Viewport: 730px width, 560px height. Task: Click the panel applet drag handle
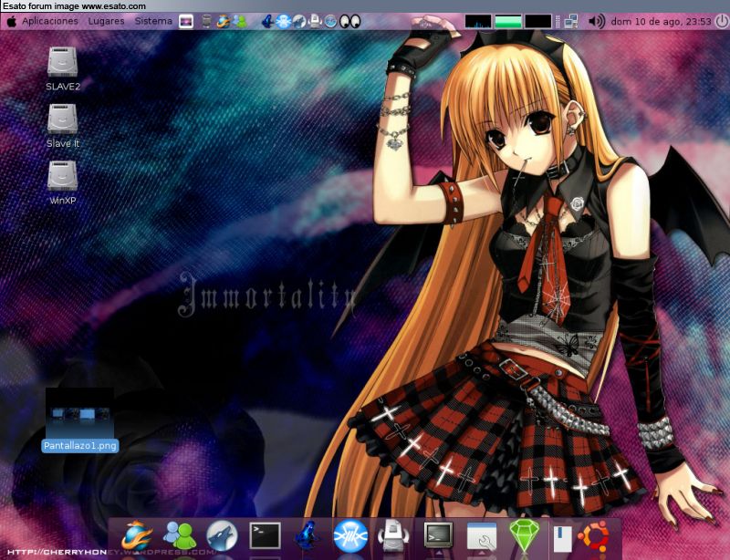(558, 21)
